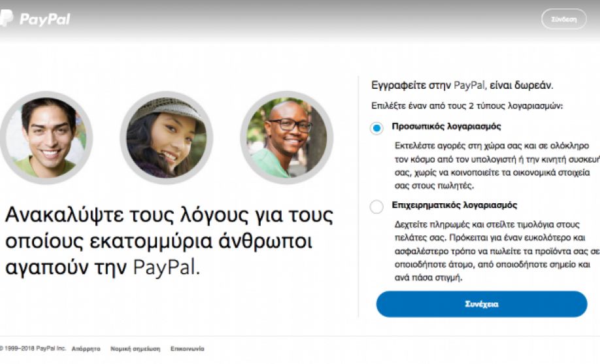Viewport: 600px width, 364px height.
Task: Click the Ανακαλύψτε τους λόγους headline
Action: pos(169,240)
